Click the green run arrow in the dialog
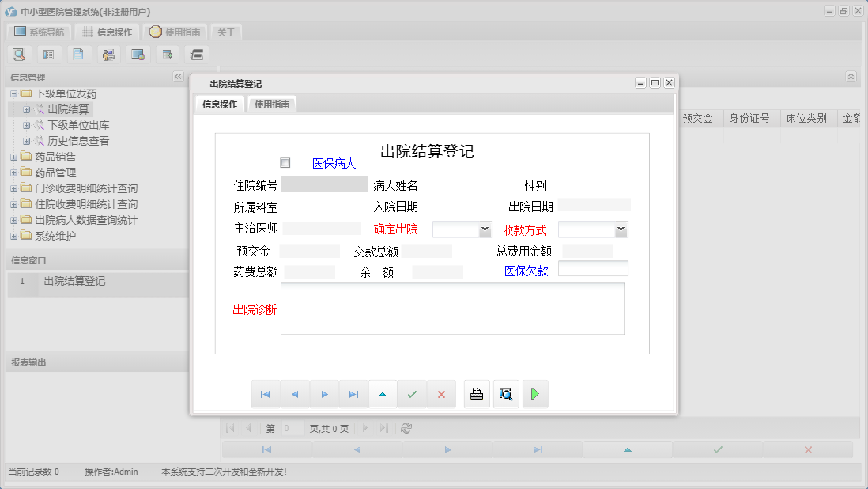 (x=535, y=393)
